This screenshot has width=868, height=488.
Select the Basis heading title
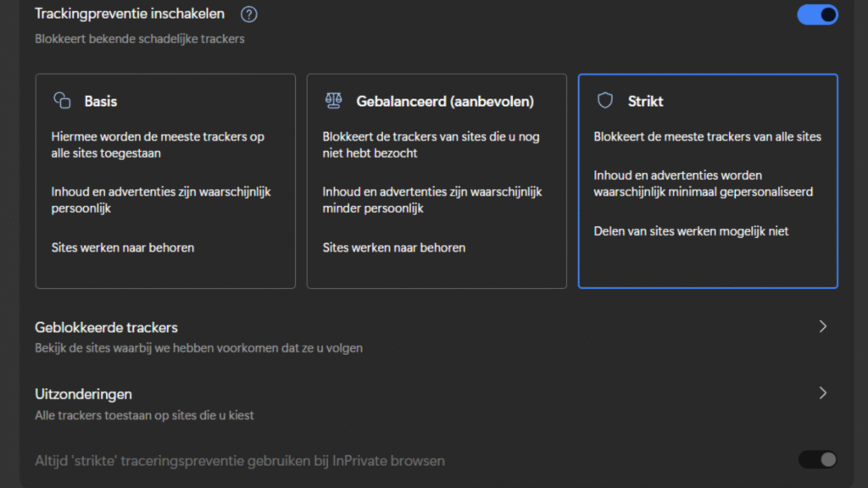click(101, 101)
